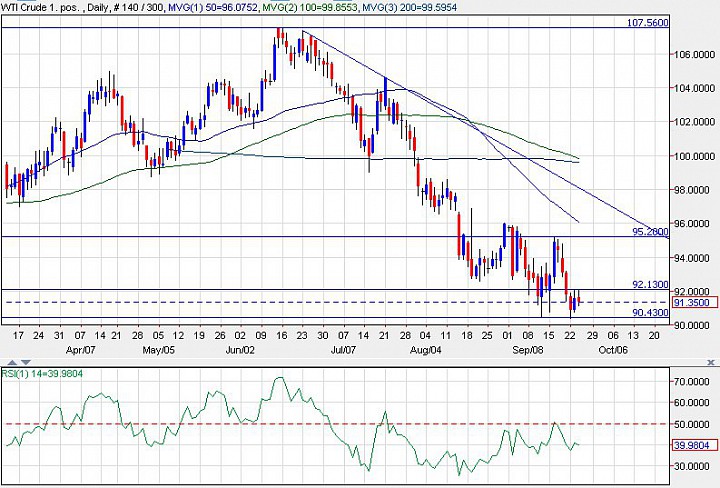Select the RSI(1) 14=39.9804 label
The image size is (720, 488).
click(42, 374)
